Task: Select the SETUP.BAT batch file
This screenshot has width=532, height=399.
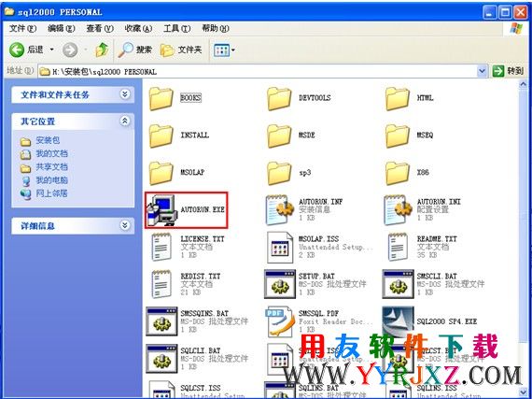Action: click(315, 284)
